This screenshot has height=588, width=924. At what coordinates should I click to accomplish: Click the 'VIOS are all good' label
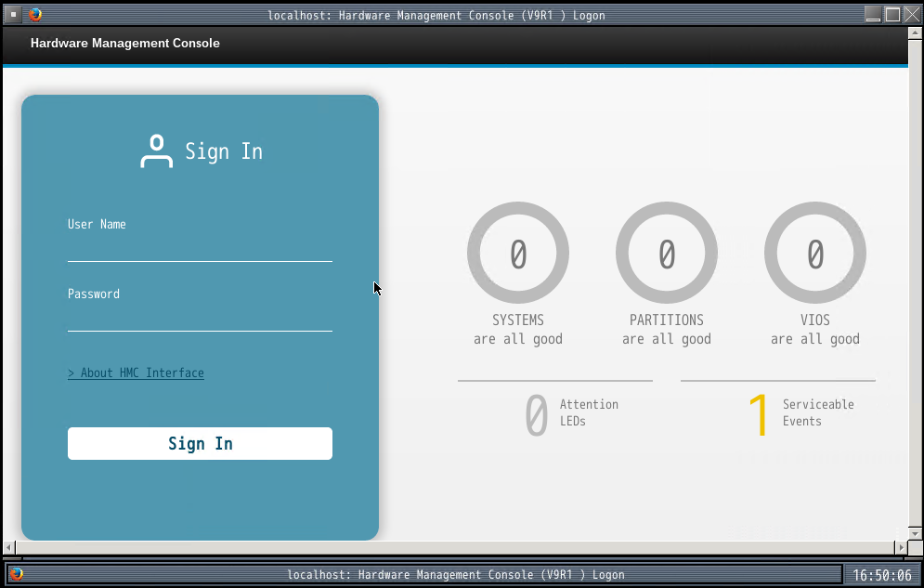815,330
